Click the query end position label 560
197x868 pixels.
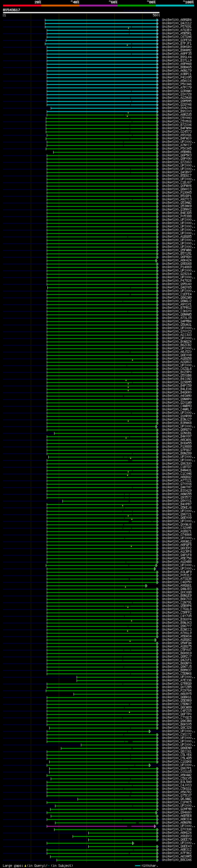click(155, 15)
